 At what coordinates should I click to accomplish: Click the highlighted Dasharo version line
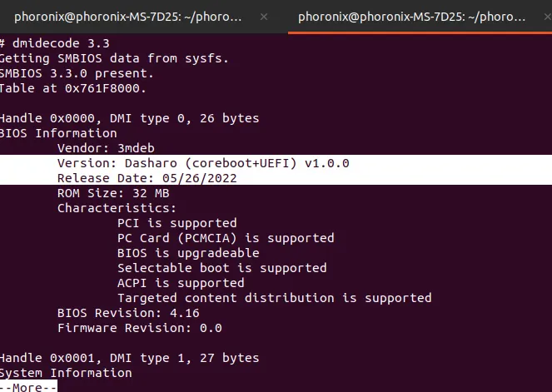pos(203,163)
